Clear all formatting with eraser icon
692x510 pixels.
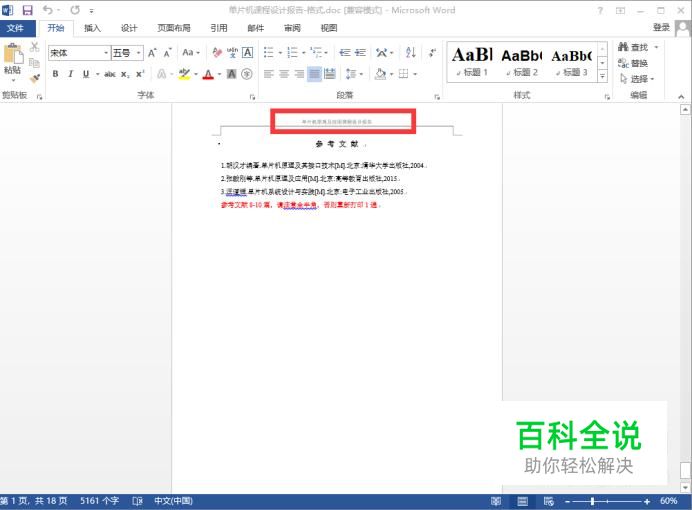pyautogui.click(x=217, y=53)
